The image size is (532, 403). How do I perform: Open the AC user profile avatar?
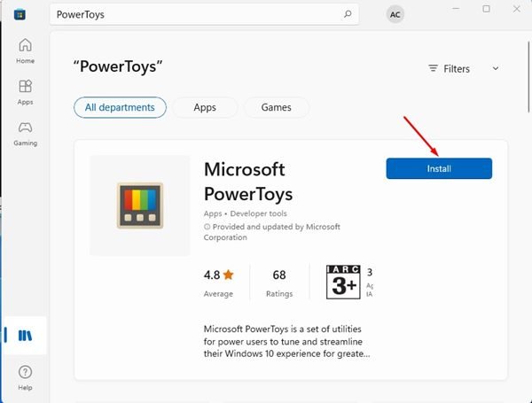(395, 14)
